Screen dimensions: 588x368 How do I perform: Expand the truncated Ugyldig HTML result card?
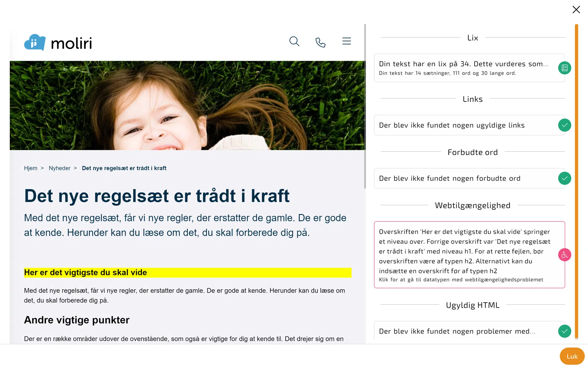click(457, 331)
